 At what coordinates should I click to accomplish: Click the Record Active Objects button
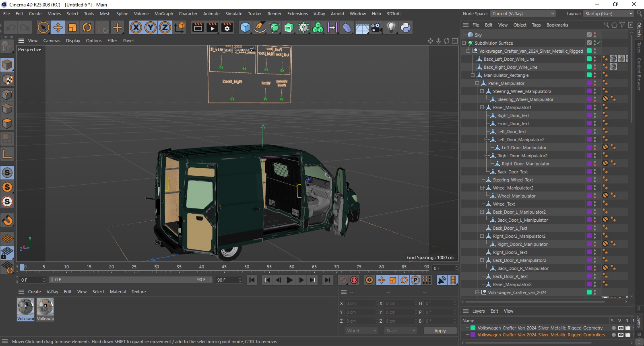click(343, 280)
